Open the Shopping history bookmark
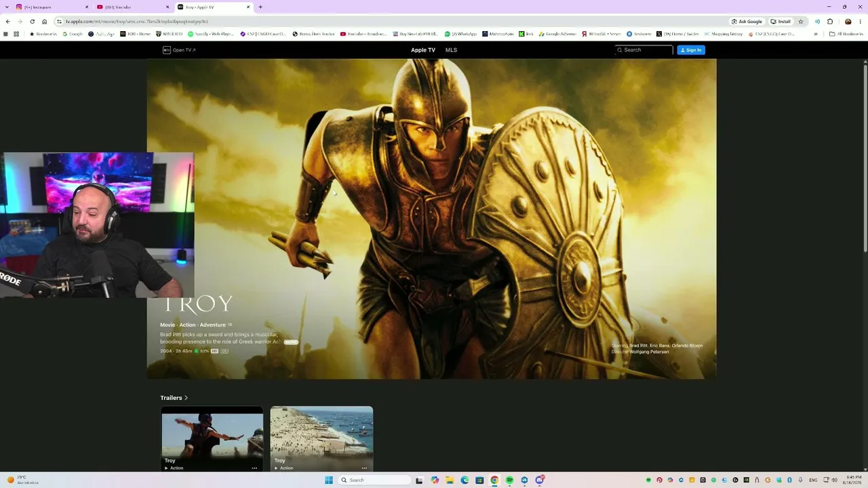 pyautogui.click(x=724, y=34)
